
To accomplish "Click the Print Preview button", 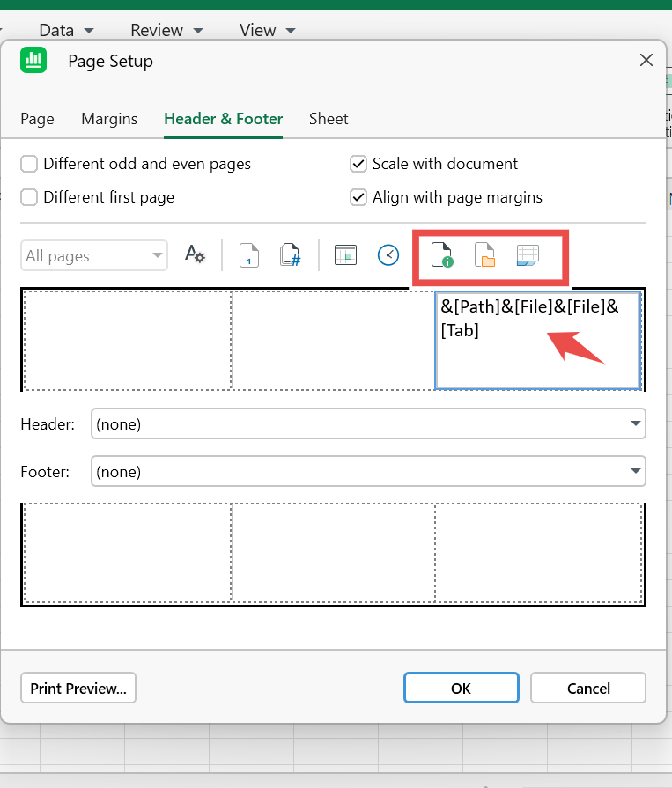I will [x=78, y=688].
